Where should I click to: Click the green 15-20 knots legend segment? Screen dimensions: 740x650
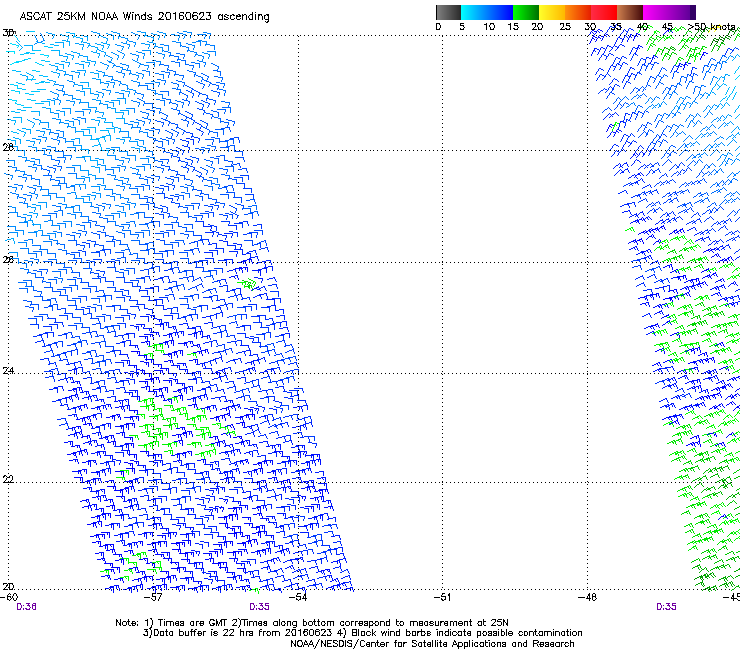526,12
